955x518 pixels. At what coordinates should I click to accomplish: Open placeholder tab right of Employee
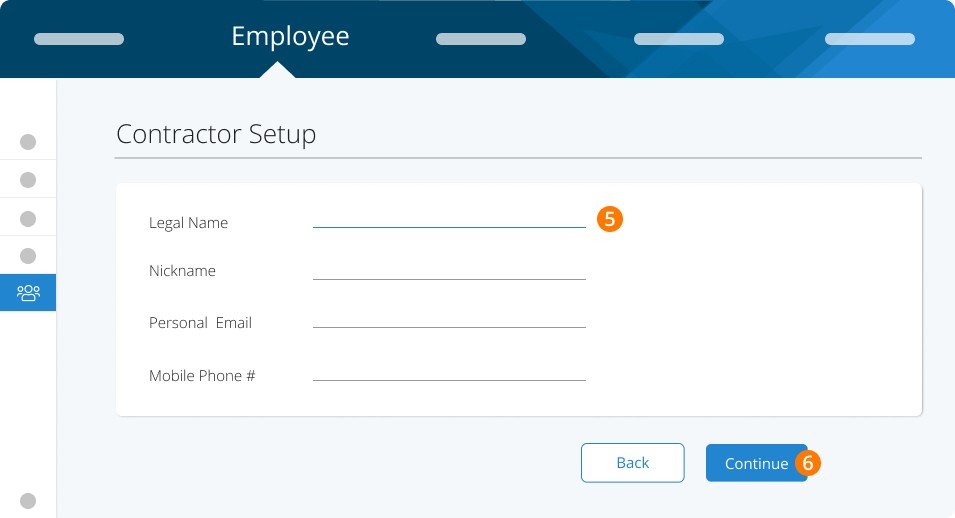[481, 39]
